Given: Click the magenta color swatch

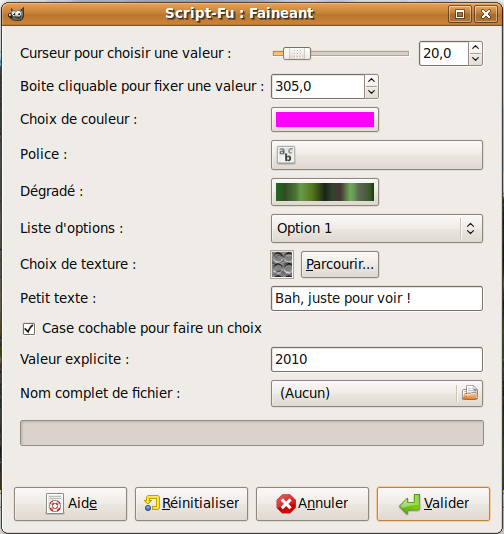Looking at the screenshot, I should (x=325, y=120).
